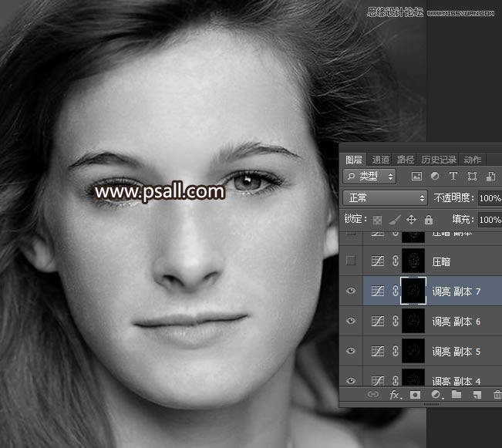Click the pixel layer filter icon

(417, 177)
